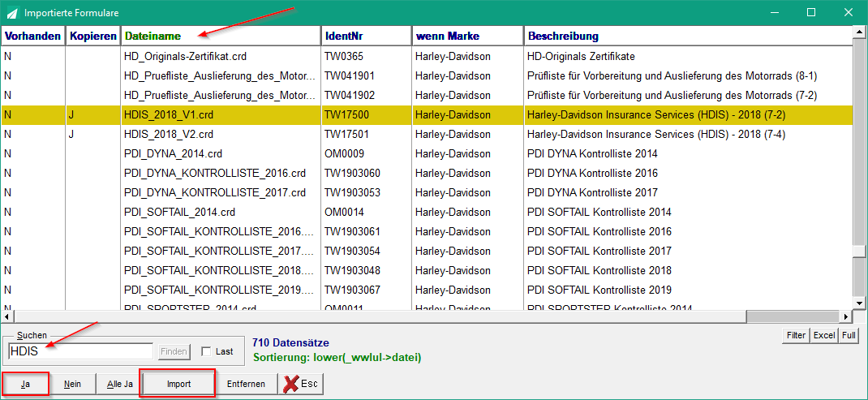The image size is (868, 400).
Task: Click description PDI DYNA Kontrollliste 2016
Action: point(592,173)
